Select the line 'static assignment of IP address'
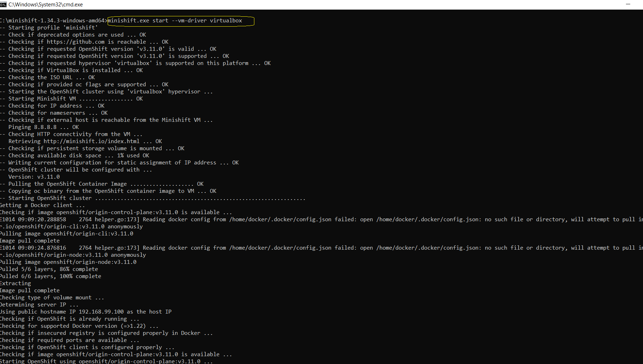This screenshot has width=643, height=364. coord(119,163)
